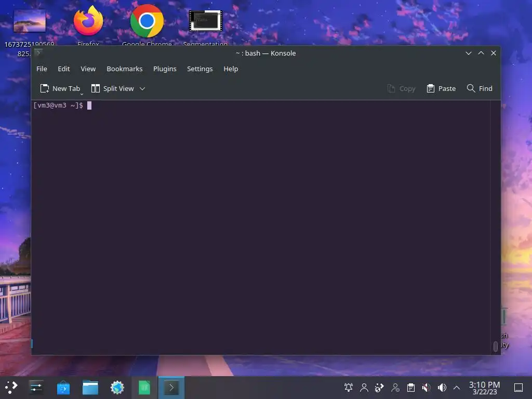Maximize the Konsole window
The width and height of the screenshot is (532, 399).
481,54
